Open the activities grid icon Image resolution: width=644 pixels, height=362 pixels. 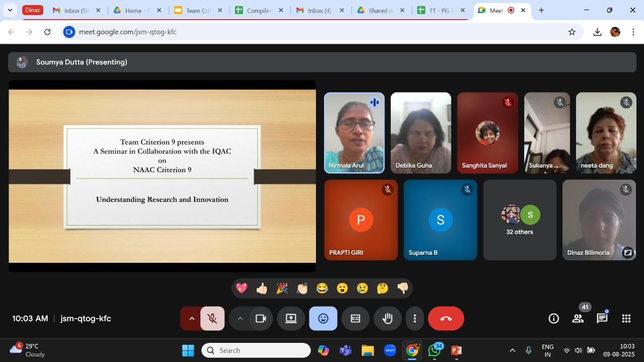click(x=626, y=319)
